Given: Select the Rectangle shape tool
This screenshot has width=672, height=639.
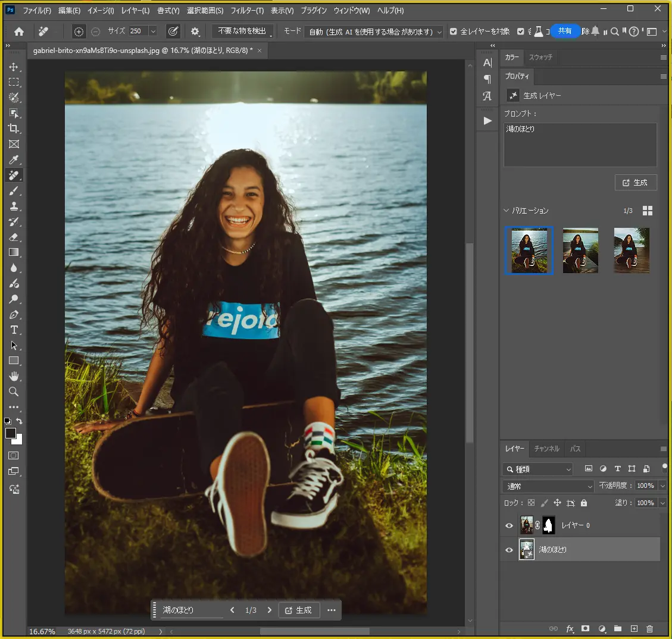Looking at the screenshot, I should pyautogui.click(x=14, y=361).
